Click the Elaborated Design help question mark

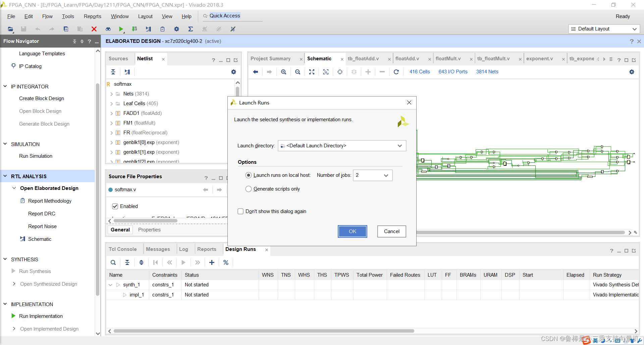632,41
